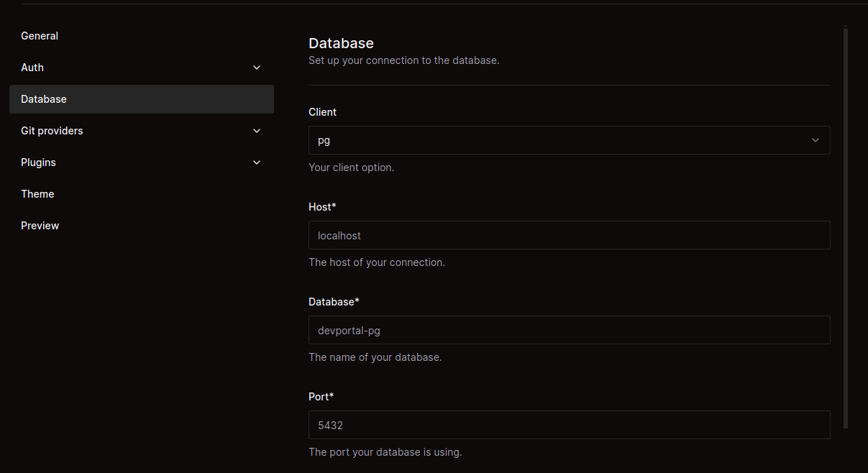Click the Database name field devportal-pg

(x=569, y=330)
